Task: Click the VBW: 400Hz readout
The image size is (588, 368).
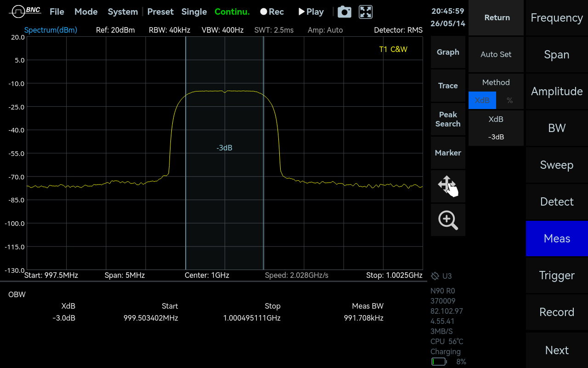Action: pyautogui.click(x=223, y=30)
